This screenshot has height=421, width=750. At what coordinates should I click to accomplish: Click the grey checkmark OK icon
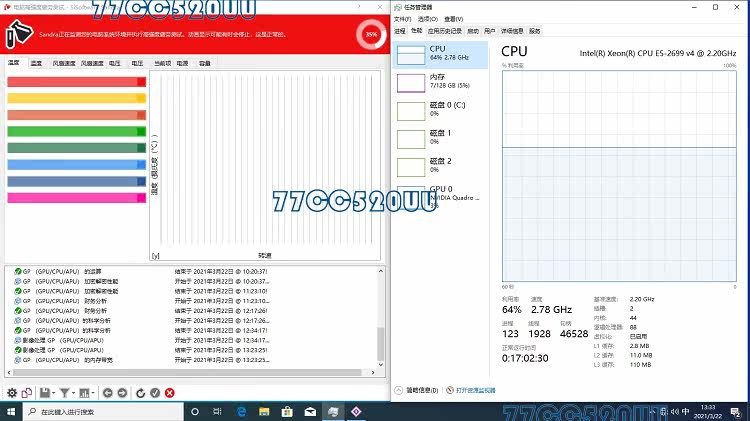(x=155, y=393)
